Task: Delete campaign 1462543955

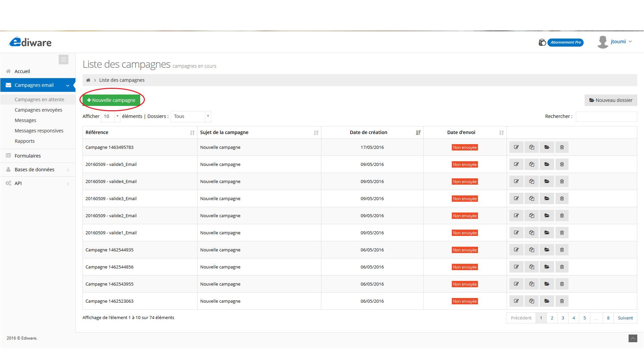Action: 562,284
